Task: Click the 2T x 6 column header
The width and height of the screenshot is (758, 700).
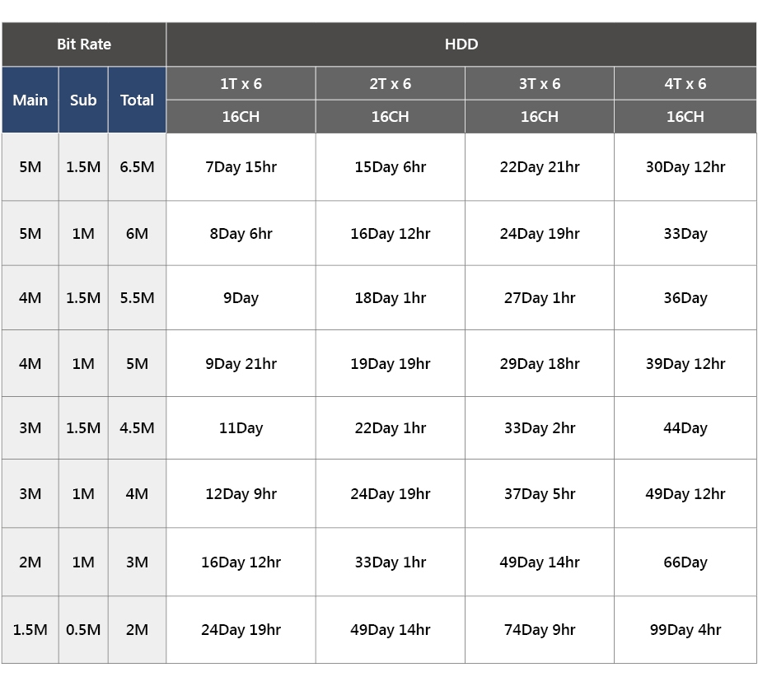Action: pos(390,83)
